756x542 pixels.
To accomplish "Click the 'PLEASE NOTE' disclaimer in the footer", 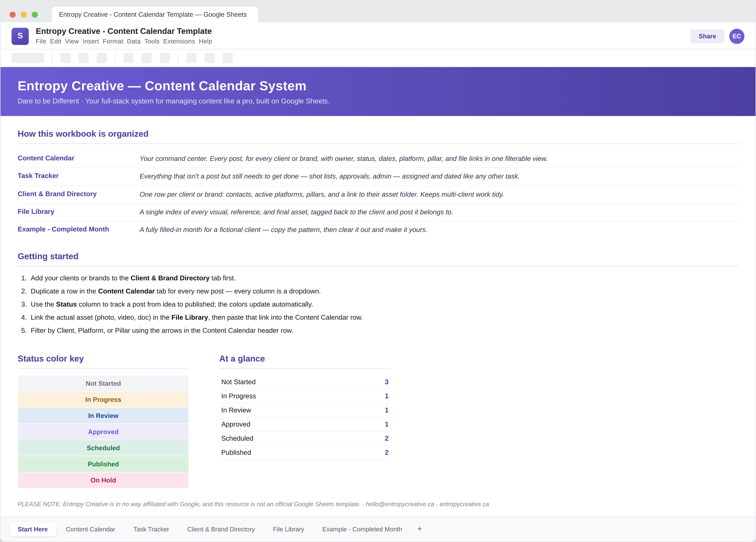I will click(x=189, y=504).
